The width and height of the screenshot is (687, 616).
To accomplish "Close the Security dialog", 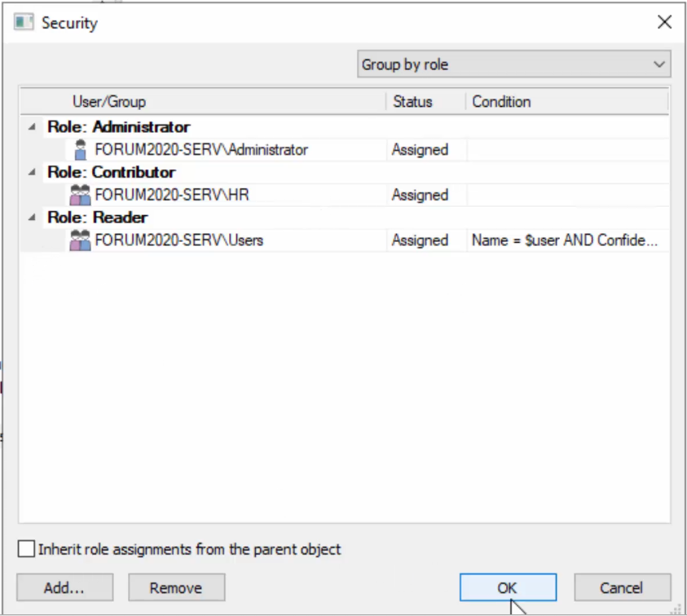I will pos(664,22).
